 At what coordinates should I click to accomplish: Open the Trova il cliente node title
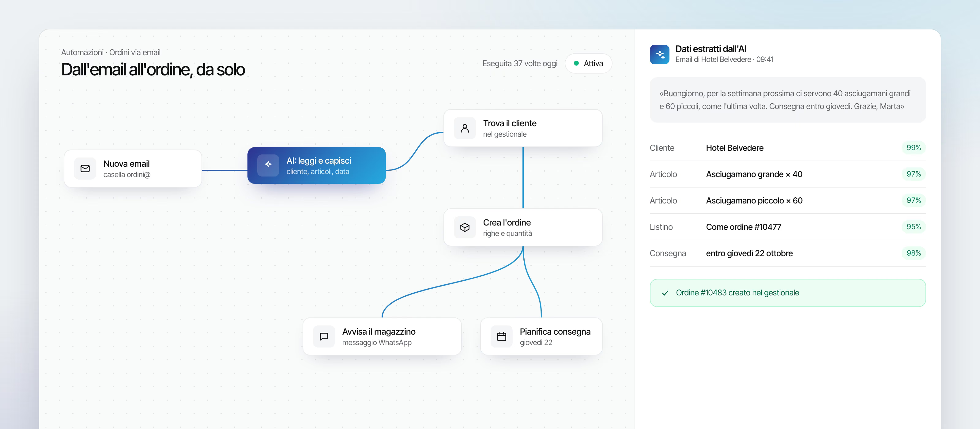509,123
